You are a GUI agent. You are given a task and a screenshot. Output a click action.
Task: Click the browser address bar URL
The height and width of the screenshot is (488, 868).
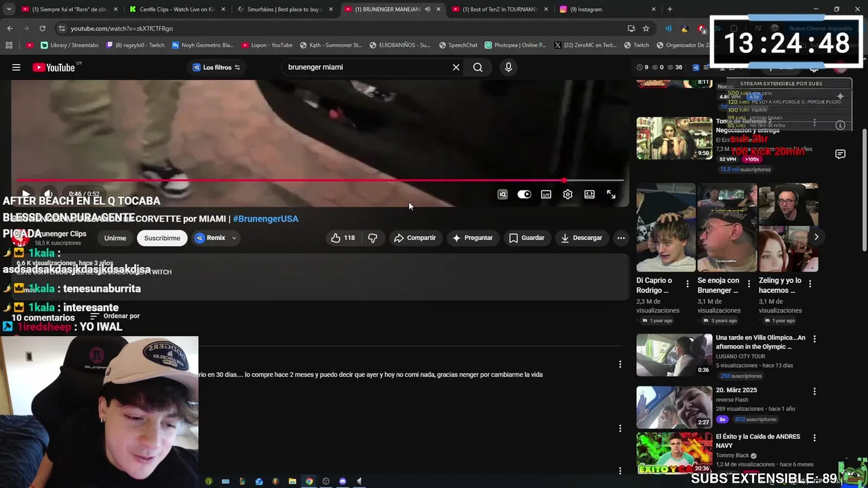(122, 28)
